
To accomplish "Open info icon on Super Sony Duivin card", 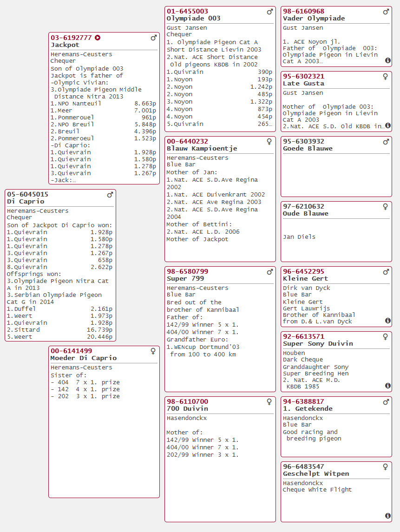I will coord(388,386).
